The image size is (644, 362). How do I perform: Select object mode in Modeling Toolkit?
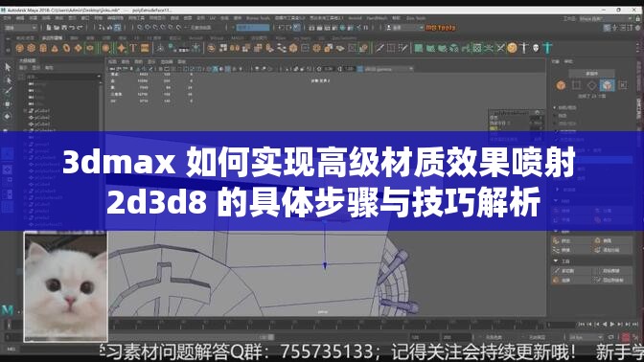tap(561, 85)
